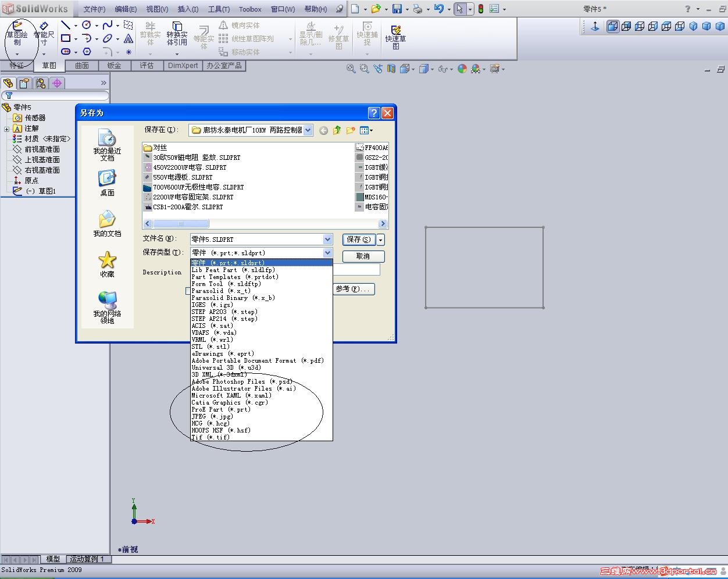Open the Tools (工具) menu

219,9
